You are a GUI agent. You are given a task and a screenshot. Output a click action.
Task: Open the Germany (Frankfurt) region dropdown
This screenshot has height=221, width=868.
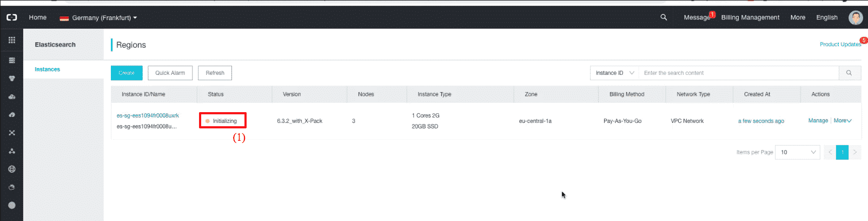coord(98,18)
